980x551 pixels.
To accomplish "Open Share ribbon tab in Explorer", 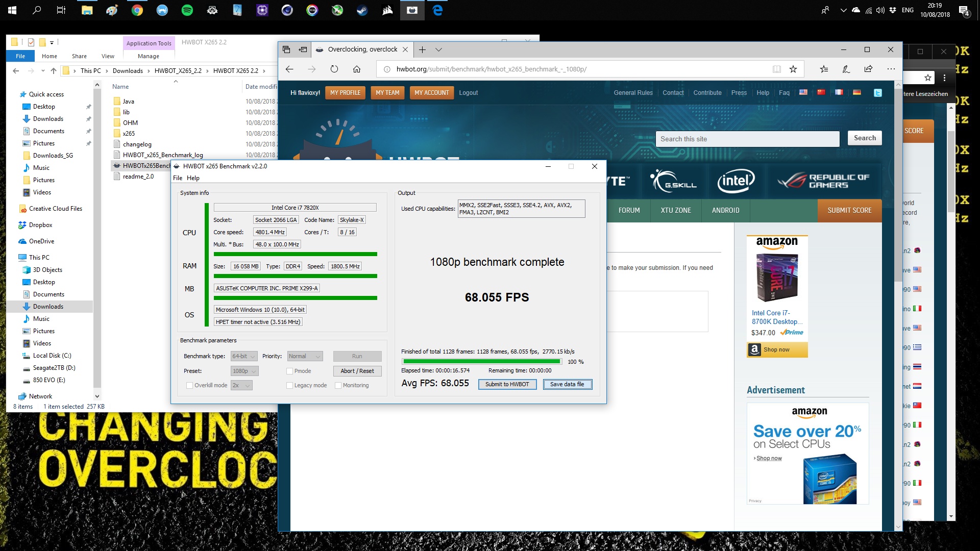I will pos(79,56).
